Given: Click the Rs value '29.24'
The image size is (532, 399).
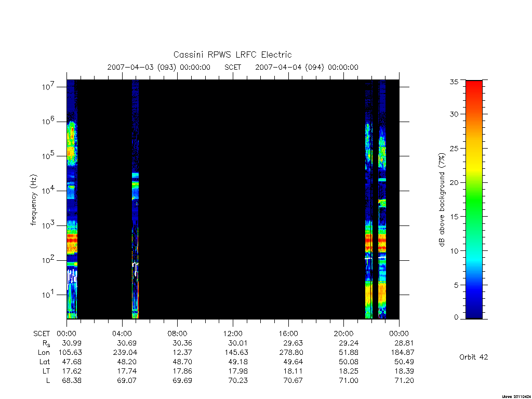Looking at the screenshot, I should (349, 343).
